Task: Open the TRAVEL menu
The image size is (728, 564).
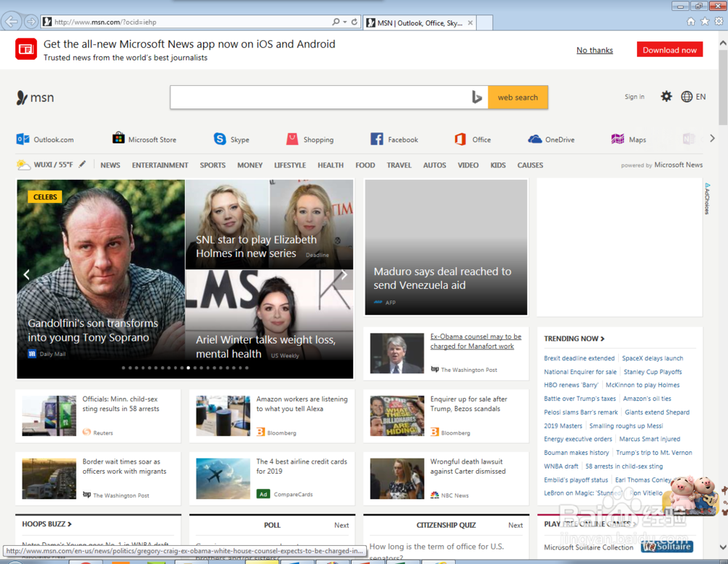Action: [x=399, y=165]
